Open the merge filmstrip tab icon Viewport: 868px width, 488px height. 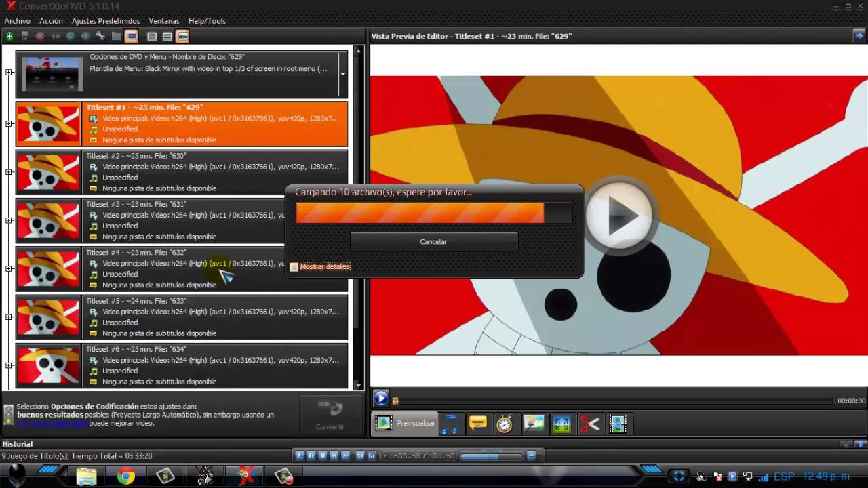click(617, 424)
